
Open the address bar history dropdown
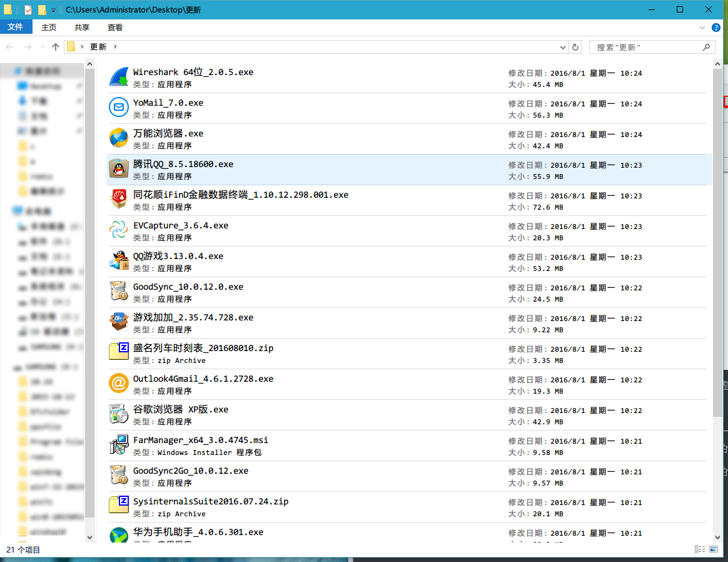(562, 48)
